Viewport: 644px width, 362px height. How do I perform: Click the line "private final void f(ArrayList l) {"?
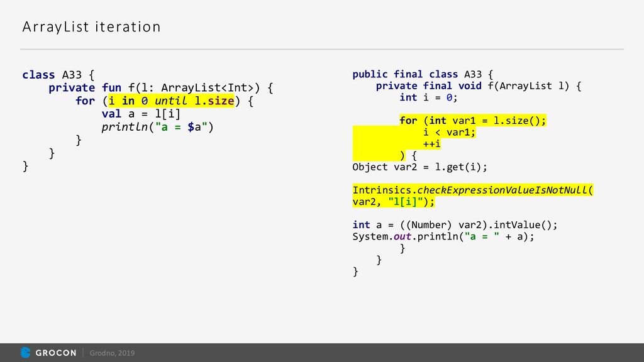pyautogui.click(x=479, y=85)
